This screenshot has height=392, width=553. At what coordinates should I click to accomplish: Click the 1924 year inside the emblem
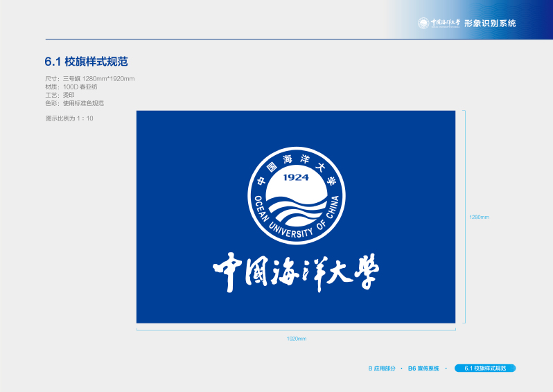(x=296, y=177)
